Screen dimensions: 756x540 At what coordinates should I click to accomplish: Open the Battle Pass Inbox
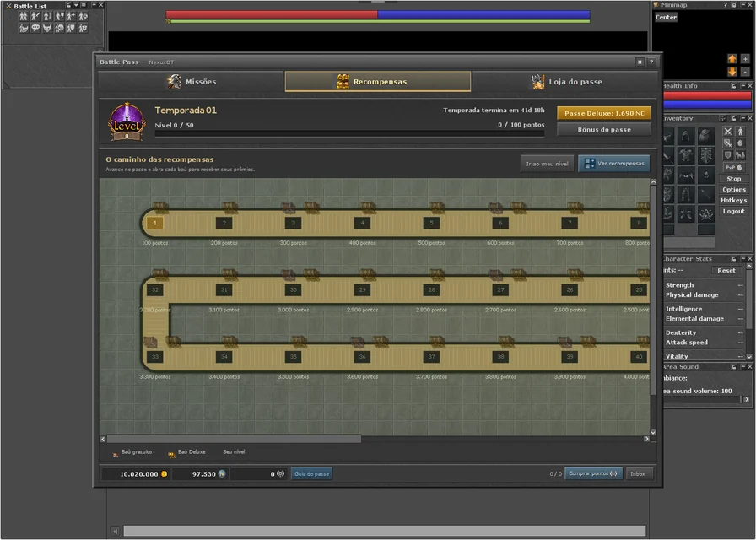click(638, 474)
